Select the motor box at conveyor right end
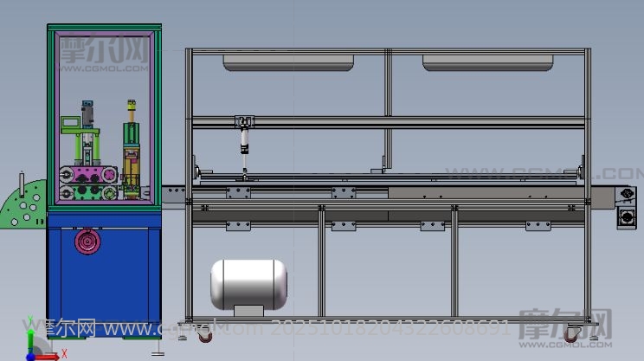The width and height of the screenshot is (644, 361). 623,209
